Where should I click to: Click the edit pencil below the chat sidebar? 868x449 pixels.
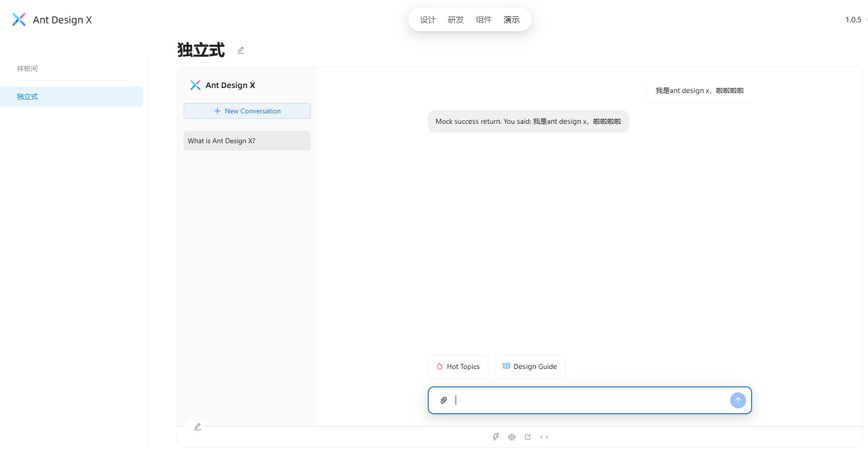[197, 427]
